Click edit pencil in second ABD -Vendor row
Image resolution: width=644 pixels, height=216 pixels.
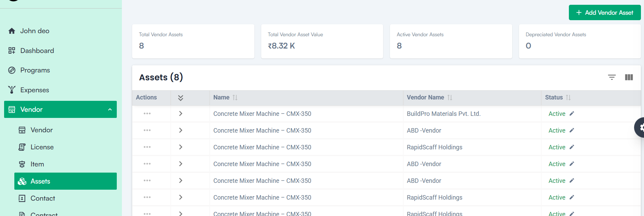pos(572,164)
